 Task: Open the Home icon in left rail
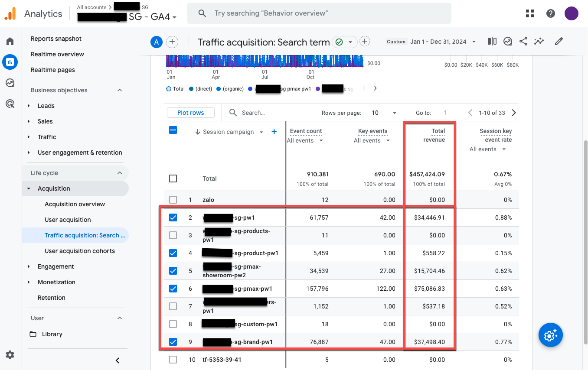(x=10, y=41)
